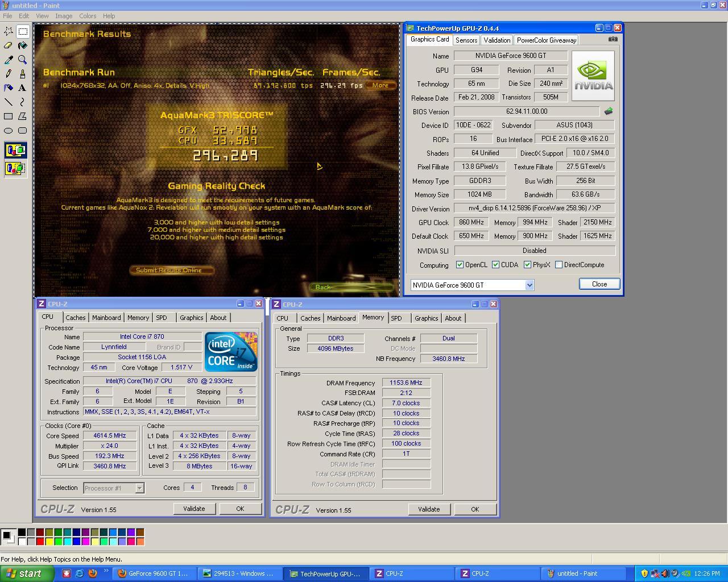728x582 pixels.
Task: Open Graphics tab in right CPU-Z window
Action: [426, 318]
